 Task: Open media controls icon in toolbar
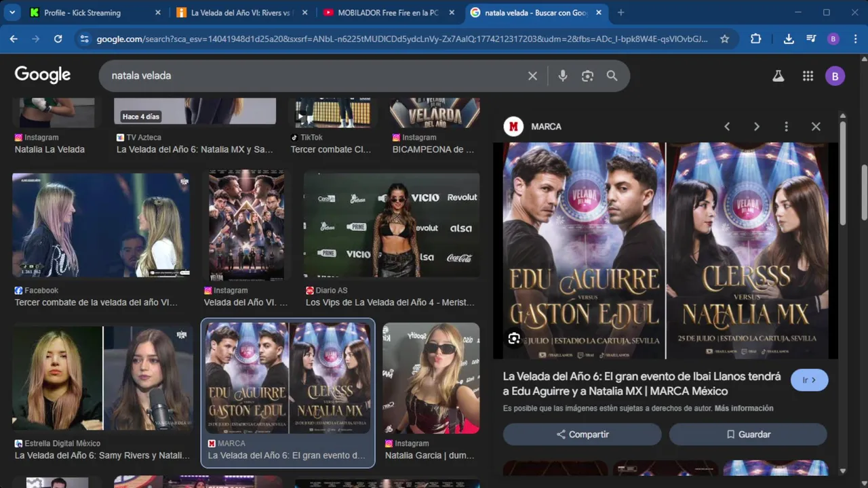[811, 39]
